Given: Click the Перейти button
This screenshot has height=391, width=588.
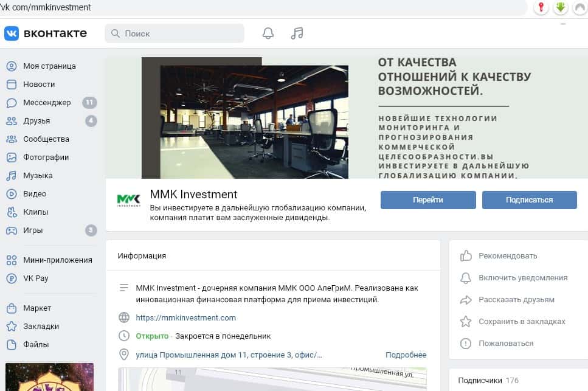Looking at the screenshot, I should pos(428,200).
